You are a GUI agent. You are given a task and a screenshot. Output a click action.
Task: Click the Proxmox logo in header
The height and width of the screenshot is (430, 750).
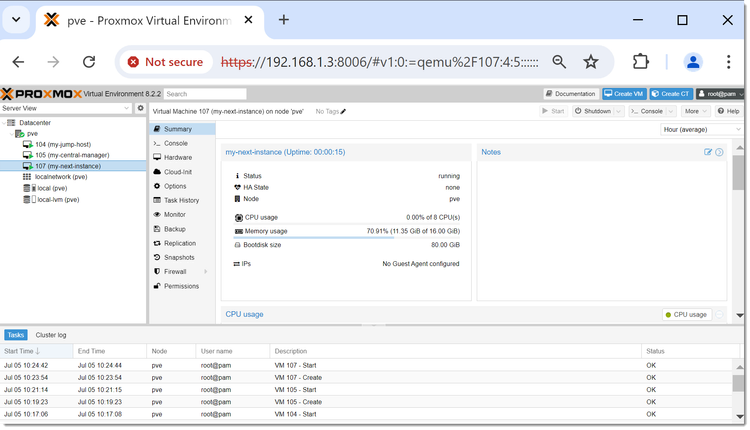click(41, 94)
